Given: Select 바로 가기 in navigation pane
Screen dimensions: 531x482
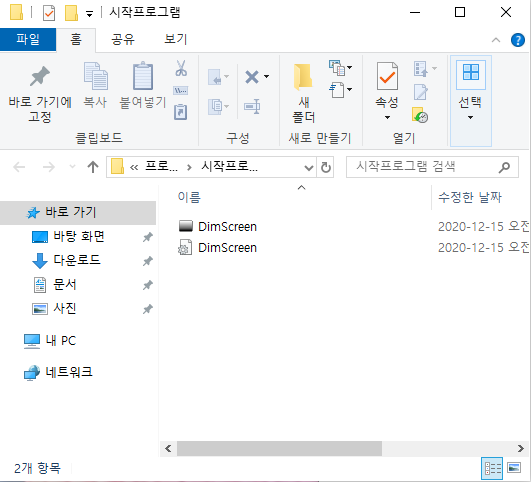Looking at the screenshot, I should [78, 213].
